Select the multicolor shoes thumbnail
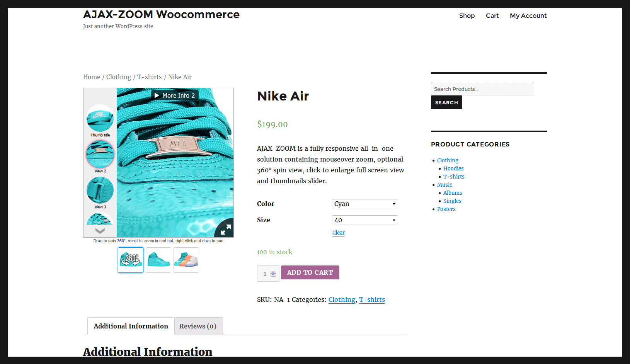Image resolution: width=630 pixels, height=364 pixels. pyautogui.click(x=186, y=260)
